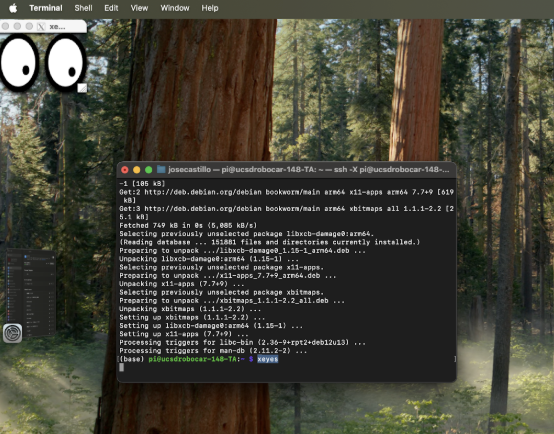Click 'Selecting previously unselected package xbitmaps' line
554x434 pixels.
(222, 292)
